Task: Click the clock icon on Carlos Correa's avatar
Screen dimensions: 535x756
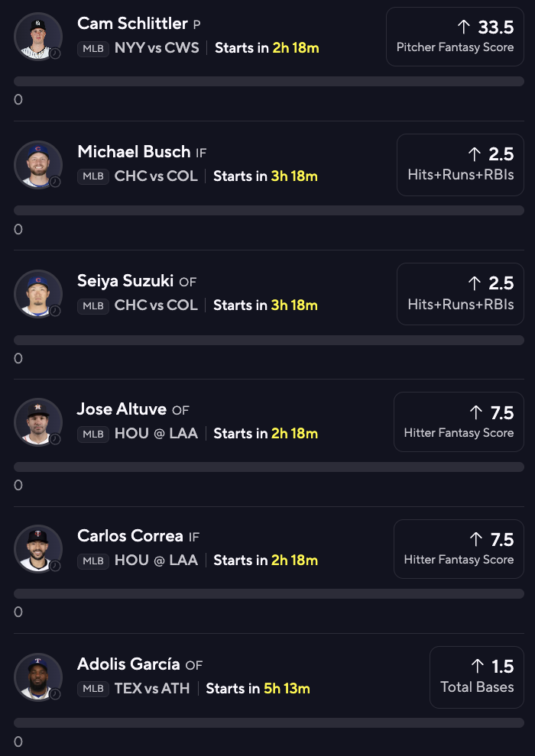Action: click(x=55, y=566)
